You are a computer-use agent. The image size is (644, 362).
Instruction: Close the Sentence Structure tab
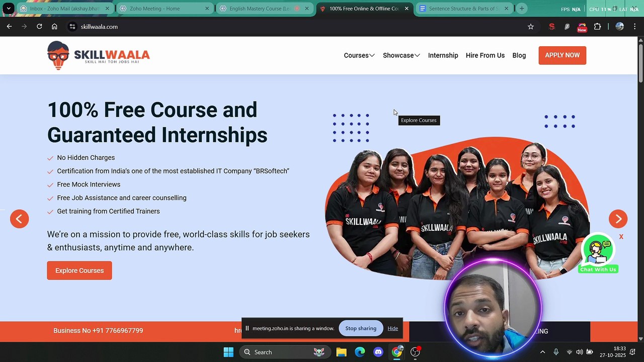click(506, 9)
